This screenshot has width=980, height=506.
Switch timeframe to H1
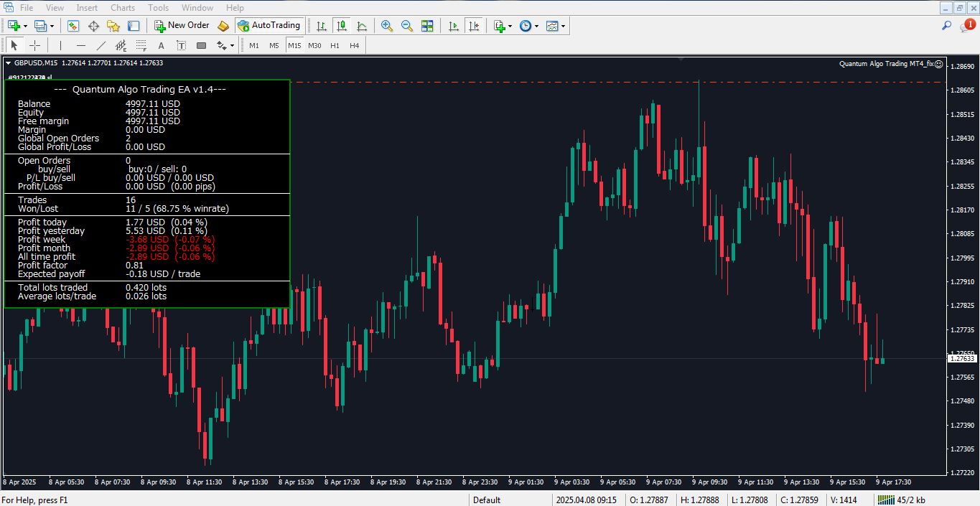tap(335, 45)
